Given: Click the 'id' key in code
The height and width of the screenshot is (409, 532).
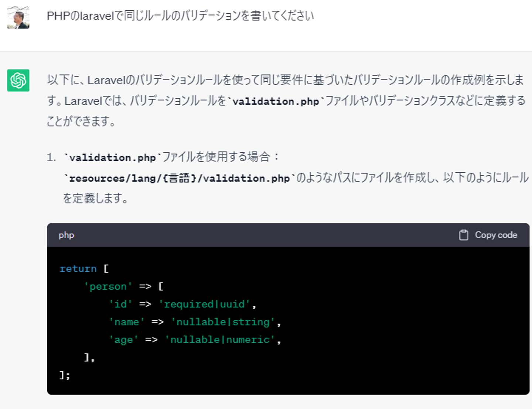Looking at the screenshot, I should pyautogui.click(x=120, y=304).
